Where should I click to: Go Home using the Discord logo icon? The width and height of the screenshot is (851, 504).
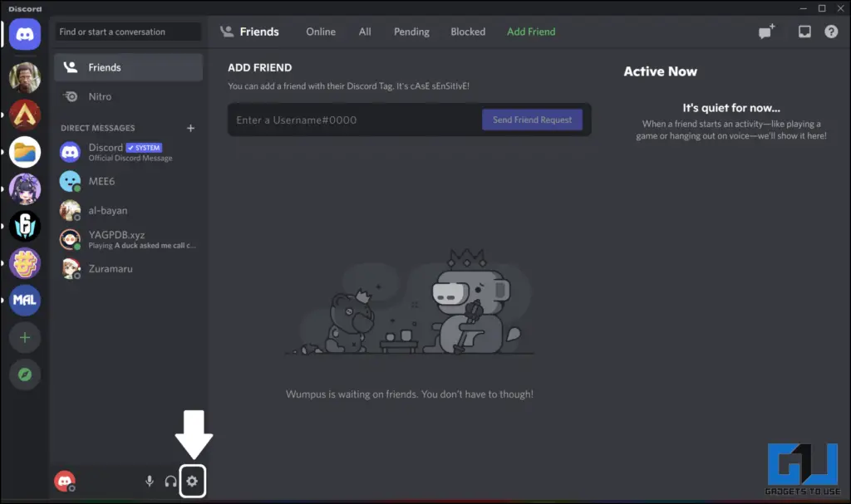tap(24, 33)
